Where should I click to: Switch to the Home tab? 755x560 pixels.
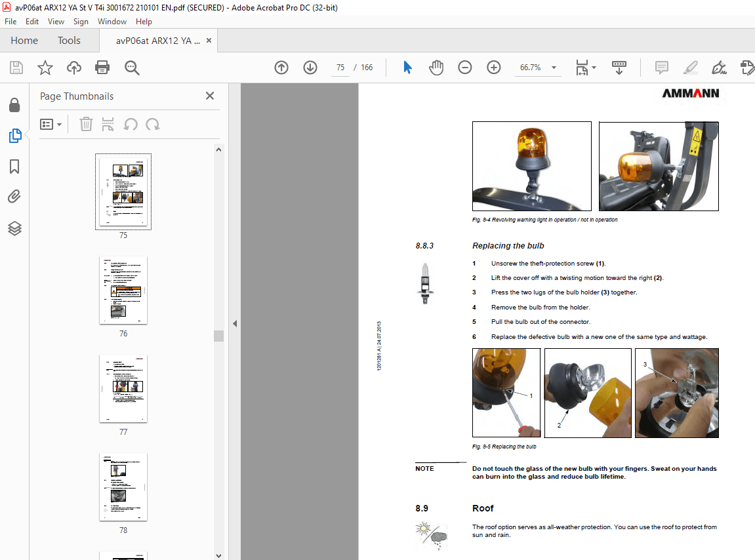coord(24,40)
